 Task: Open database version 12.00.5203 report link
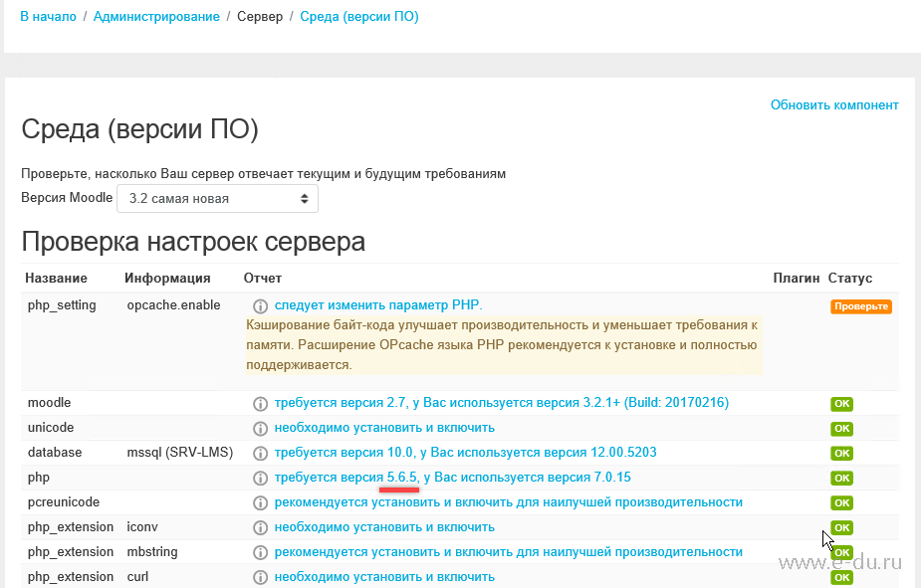(465, 453)
